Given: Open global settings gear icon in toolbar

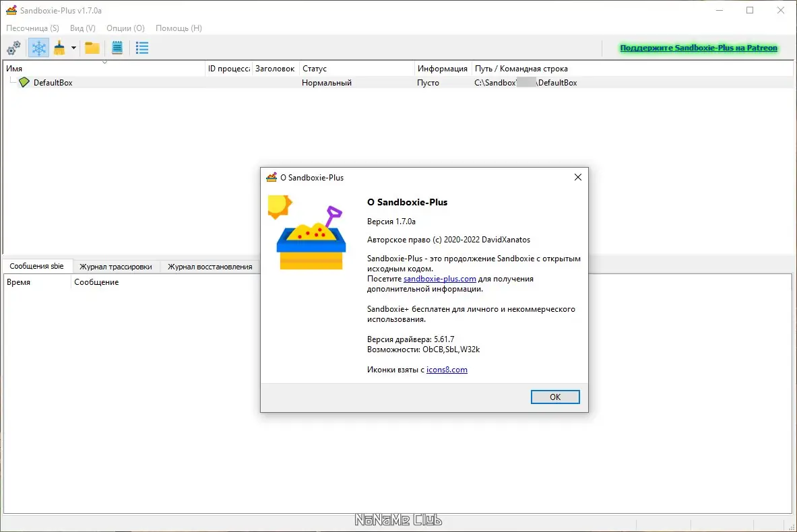Looking at the screenshot, I should [x=13, y=48].
